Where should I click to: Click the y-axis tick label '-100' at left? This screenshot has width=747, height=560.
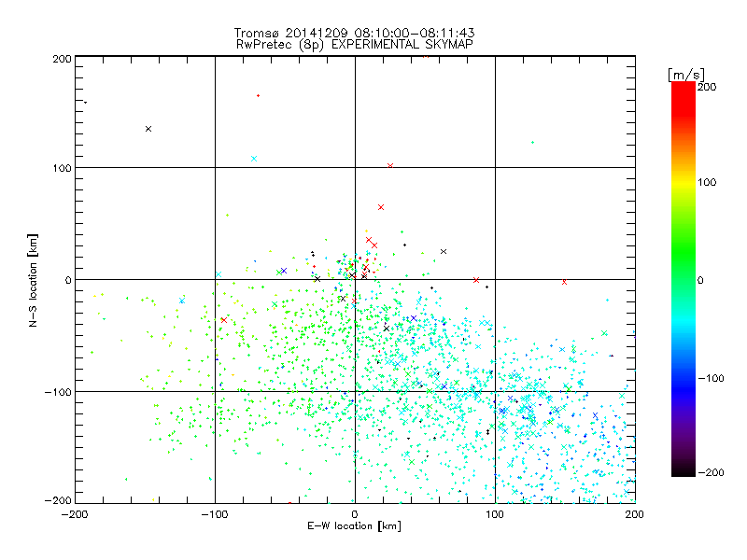pos(58,392)
